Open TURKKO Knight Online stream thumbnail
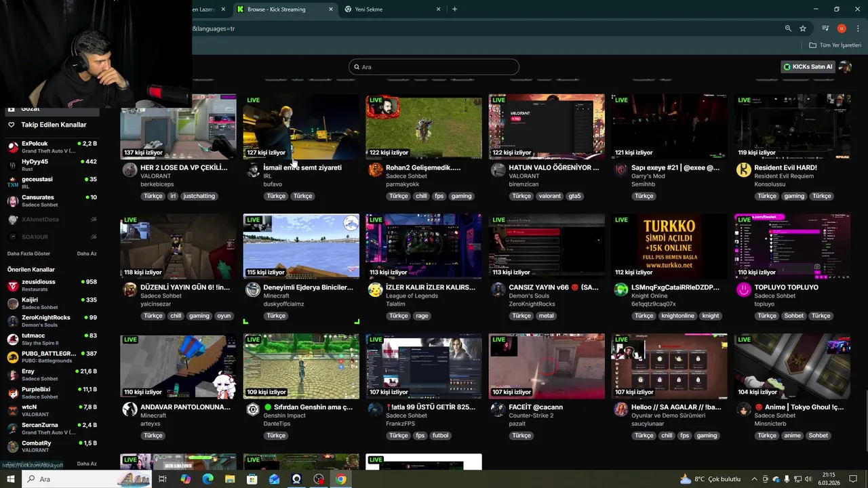 669,247
